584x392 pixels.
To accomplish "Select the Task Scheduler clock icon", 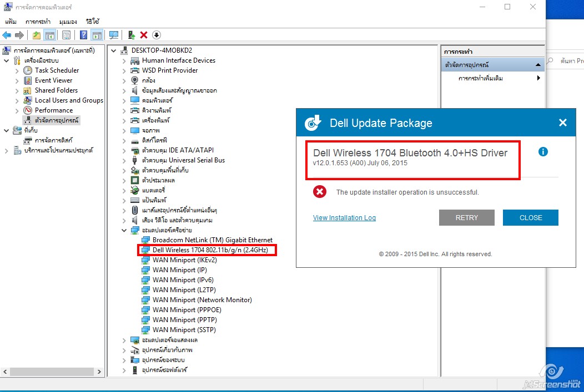I will click(x=28, y=70).
